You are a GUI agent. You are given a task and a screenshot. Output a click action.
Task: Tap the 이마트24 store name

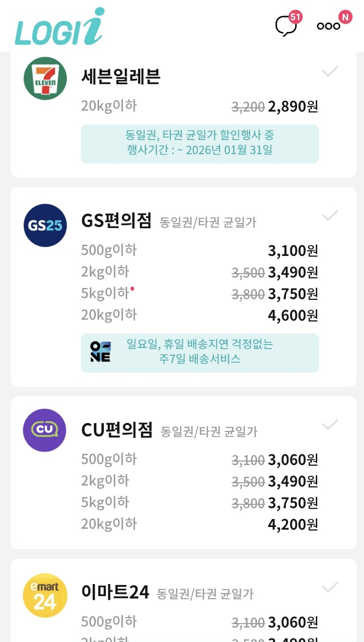(x=115, y=593)
